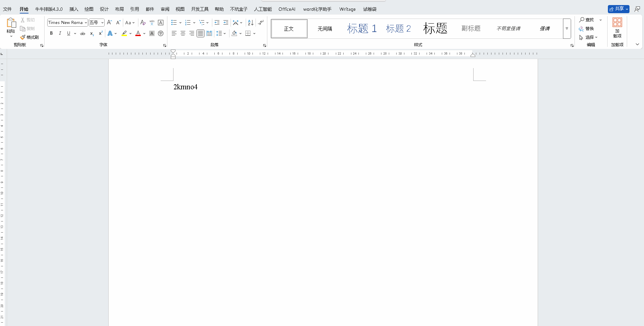Expand underline style dropdown arrow
644x326 pixels.
[75, 33]
